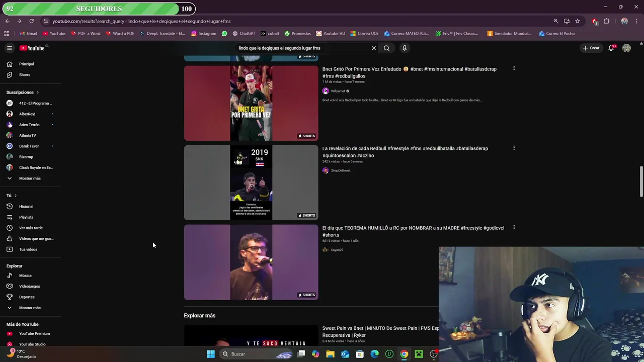
Task: Open options for La revelación de cada Redbull
Action: pyautogui.click(x=514, y=148)
